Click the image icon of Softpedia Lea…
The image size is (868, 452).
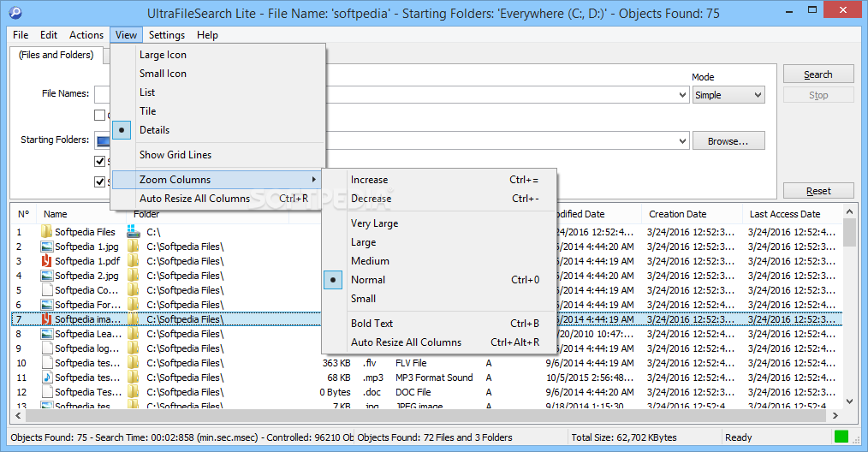(46, 334)
